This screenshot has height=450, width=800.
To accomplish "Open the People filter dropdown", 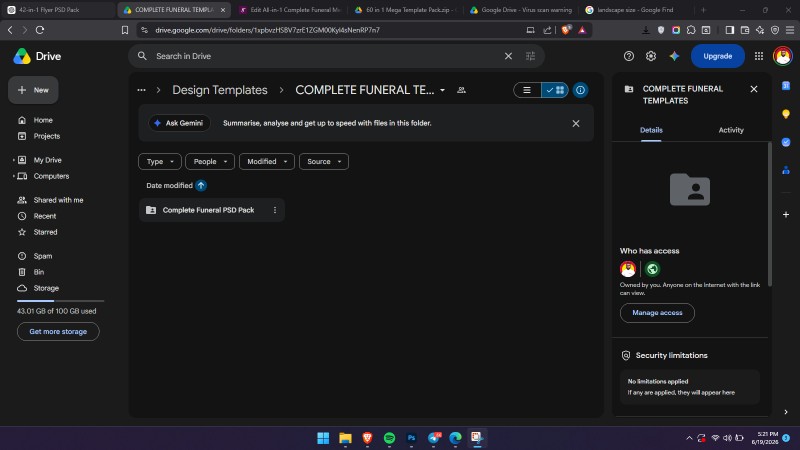I will (x=210, y=162).
